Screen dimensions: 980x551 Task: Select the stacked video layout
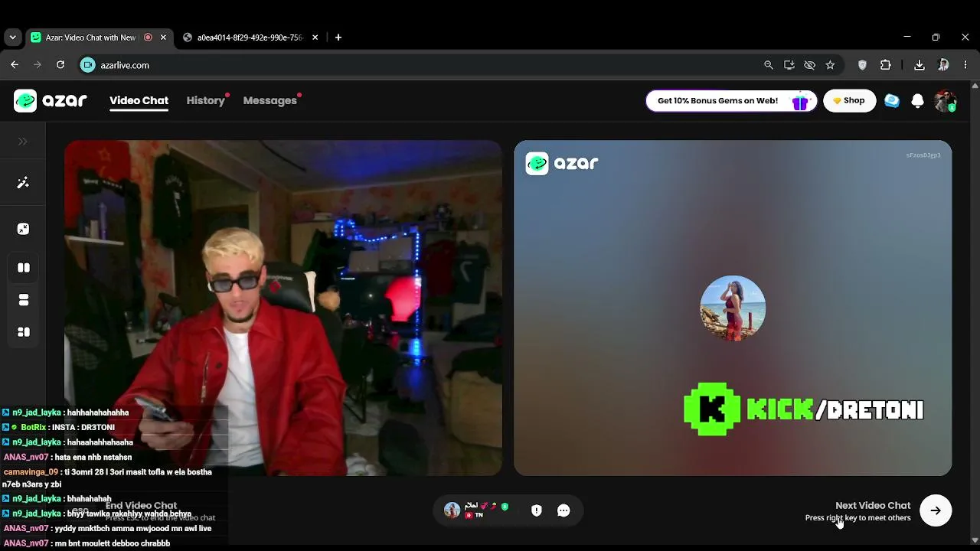click(24, 300)
